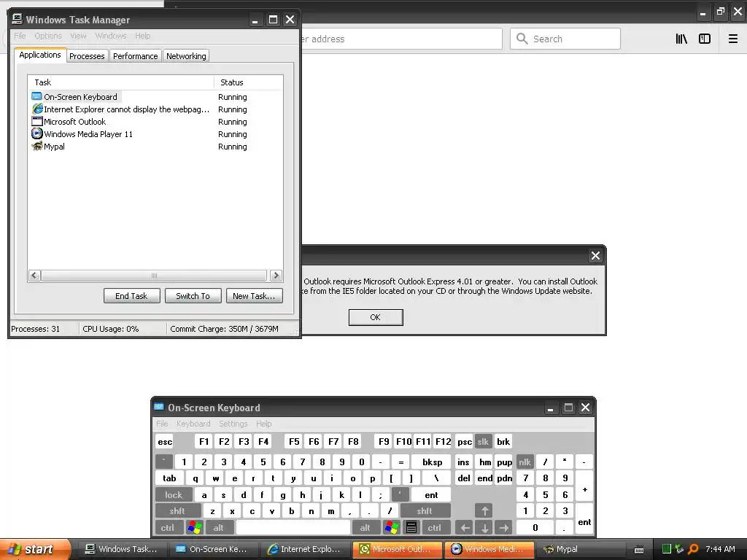This screenshot has height=560, width=747.
Task: Click the up arrow key on keyboard
Action: click(484, 511)
